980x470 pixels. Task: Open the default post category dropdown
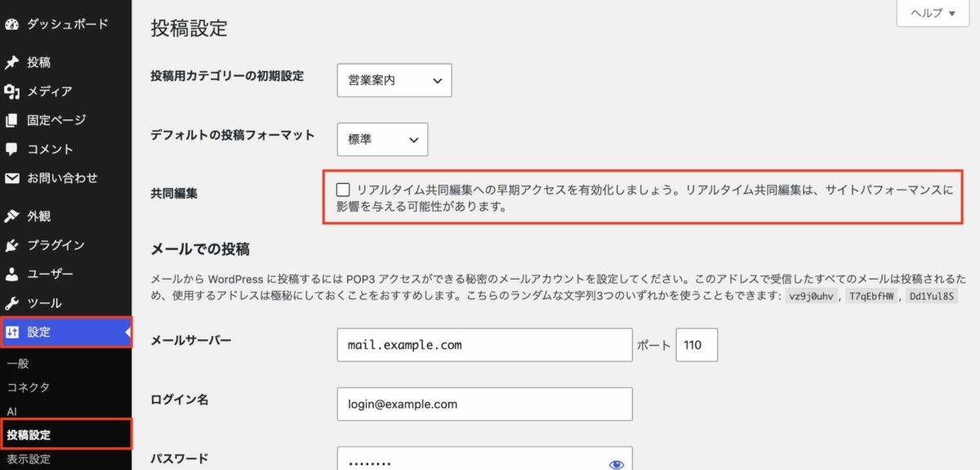coord(394,80)
